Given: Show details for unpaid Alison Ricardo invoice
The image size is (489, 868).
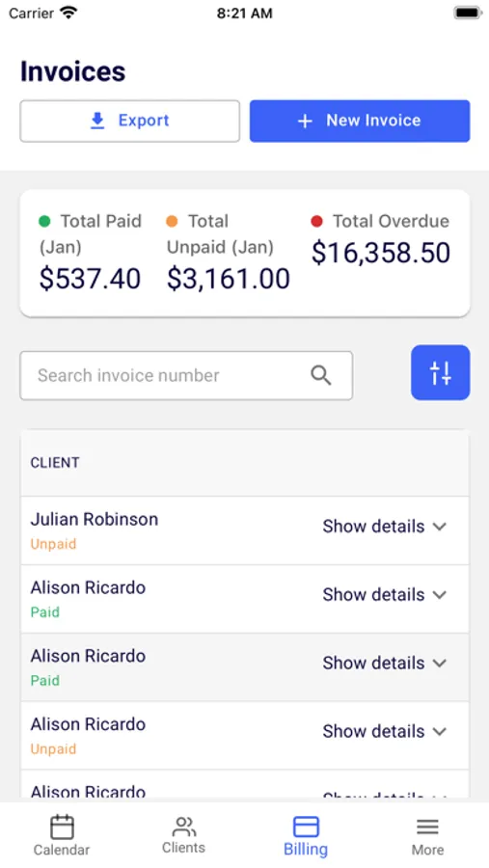Looking at the screenshot, I should 384,731.
